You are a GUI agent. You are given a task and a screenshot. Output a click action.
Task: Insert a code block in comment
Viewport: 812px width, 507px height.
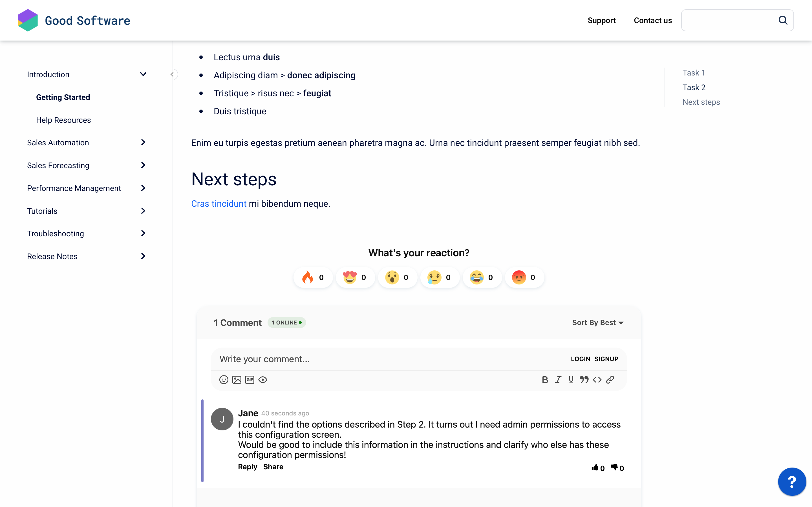click(597, 380)
